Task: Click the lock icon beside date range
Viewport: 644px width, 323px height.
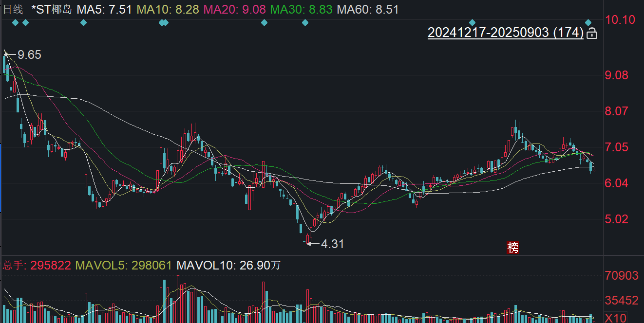Action: point(592,33)
